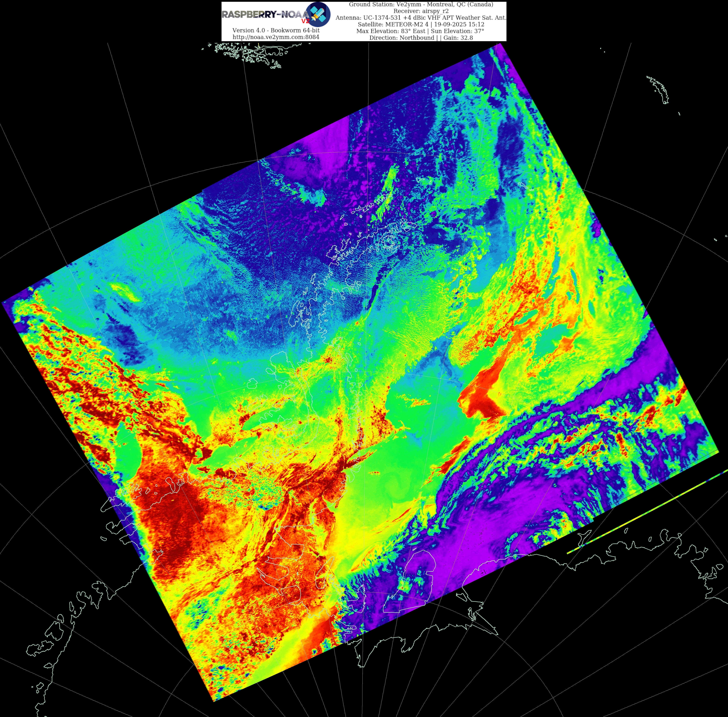Click the 'Receiver: airspy_r2' line

point(421,11)
